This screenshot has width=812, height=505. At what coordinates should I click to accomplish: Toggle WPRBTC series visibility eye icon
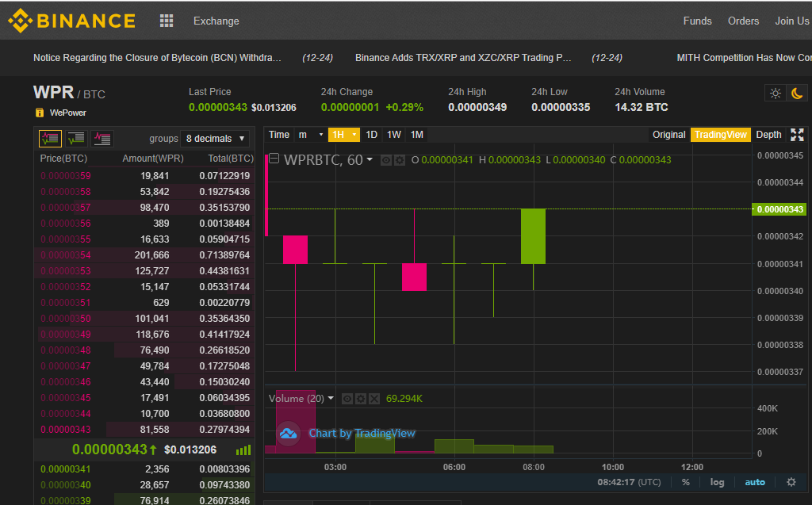click(386, 161)
